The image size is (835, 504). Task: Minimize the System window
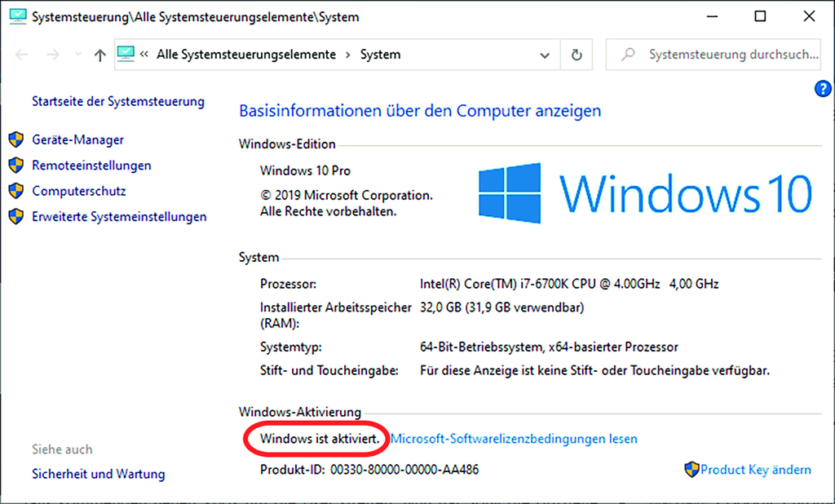(x=712, y=16)
